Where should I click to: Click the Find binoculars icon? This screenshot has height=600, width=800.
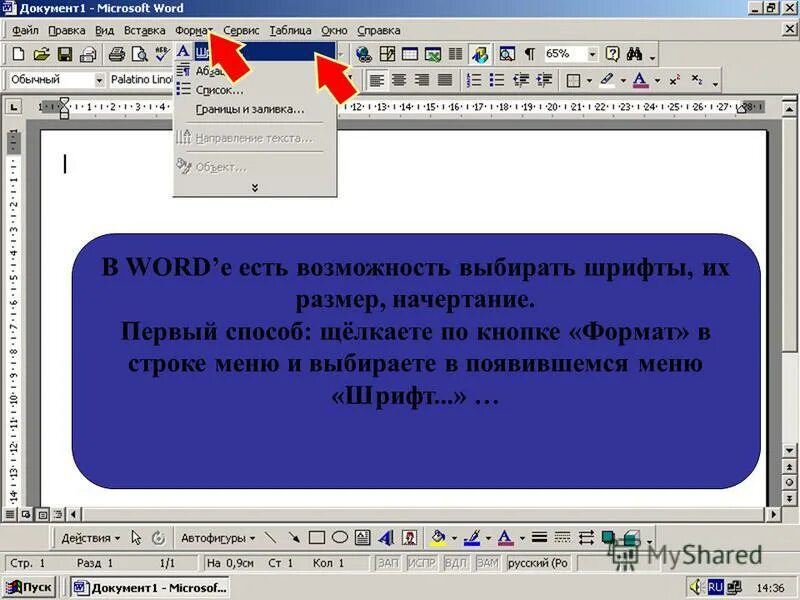pos(634,54)
